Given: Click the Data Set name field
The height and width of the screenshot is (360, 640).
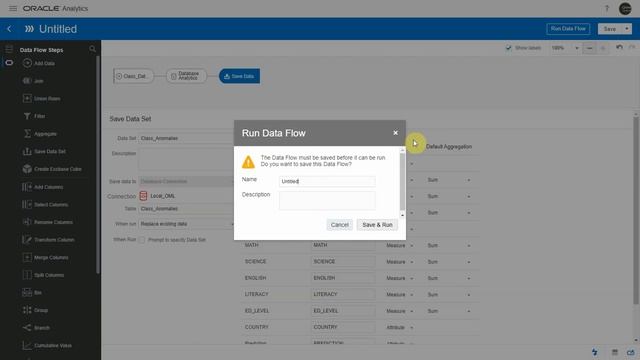Looking at the screenshot, I should (x=186, y=138).
